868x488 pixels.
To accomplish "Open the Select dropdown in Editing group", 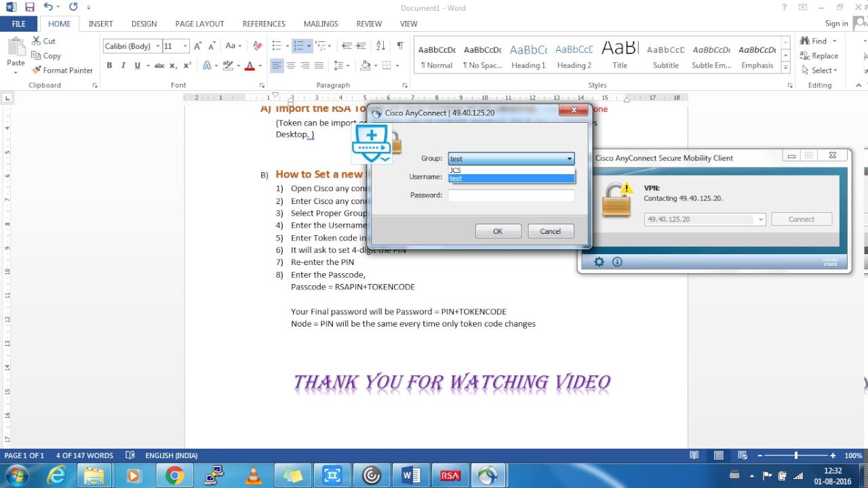I will tap(820, 70).
